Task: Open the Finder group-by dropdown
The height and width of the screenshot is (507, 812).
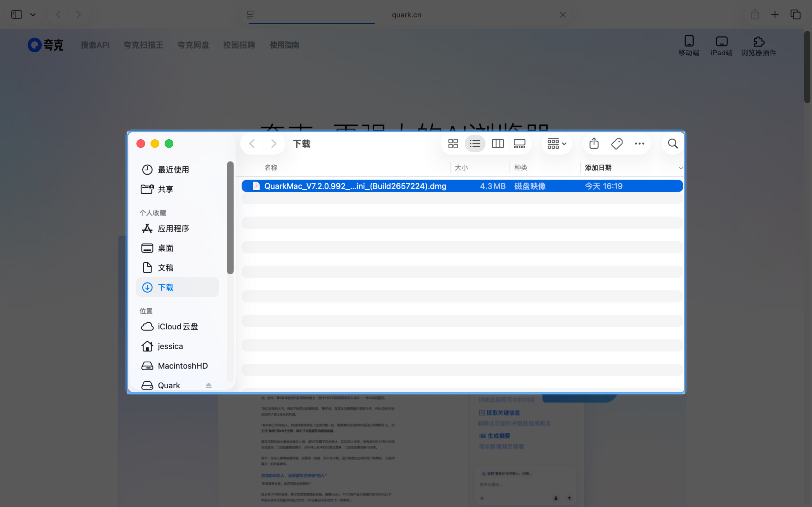Action: [x=557, y=144]
